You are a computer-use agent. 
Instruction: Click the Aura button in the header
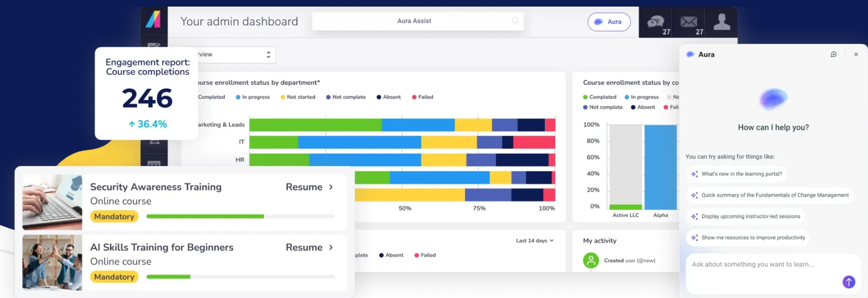point(609,22)
